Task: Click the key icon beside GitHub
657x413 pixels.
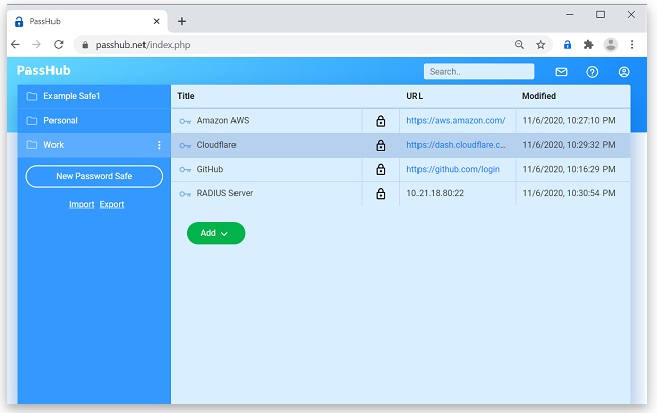Action: 185,170
